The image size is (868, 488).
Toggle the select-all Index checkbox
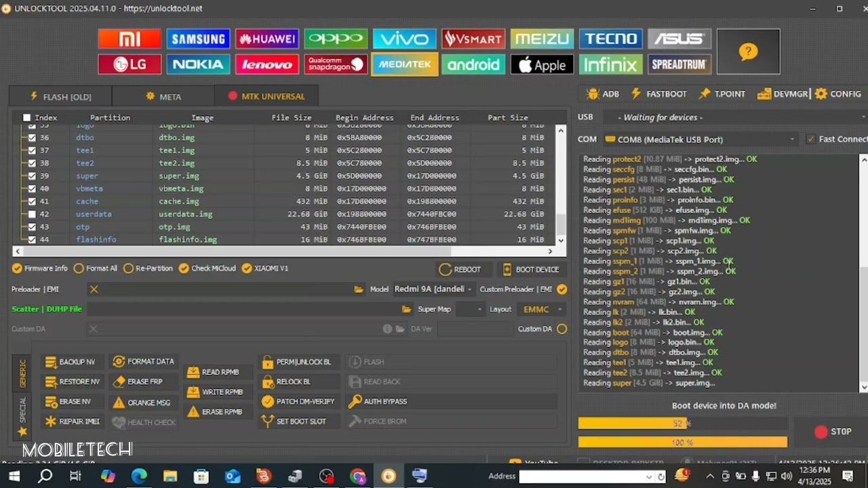(27, 118)
